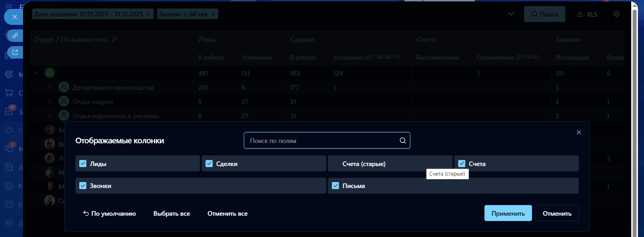Image resolution: width=644 pixels, height=237 pixels.
Task: Click Отменить все
Action: tap(227, 214)
